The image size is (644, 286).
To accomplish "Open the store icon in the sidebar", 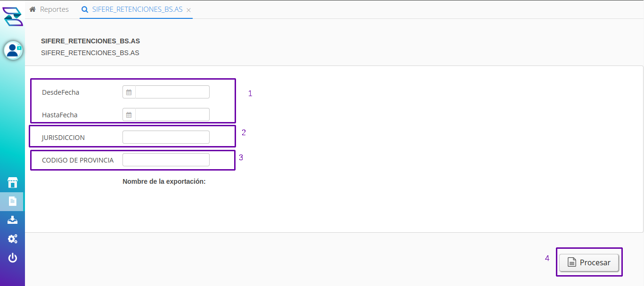I will pyautogui.click(x=13, y=182).
